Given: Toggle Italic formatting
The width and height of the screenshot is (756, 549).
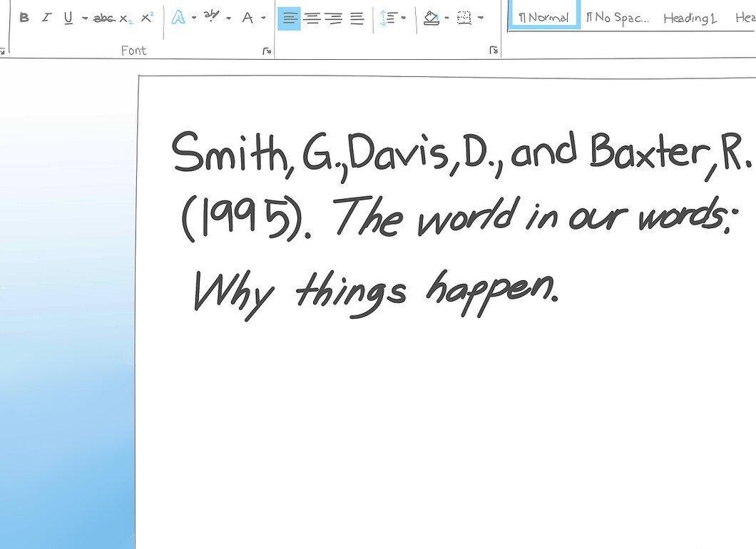Looking at the screenshot, I should pos(46,19).
